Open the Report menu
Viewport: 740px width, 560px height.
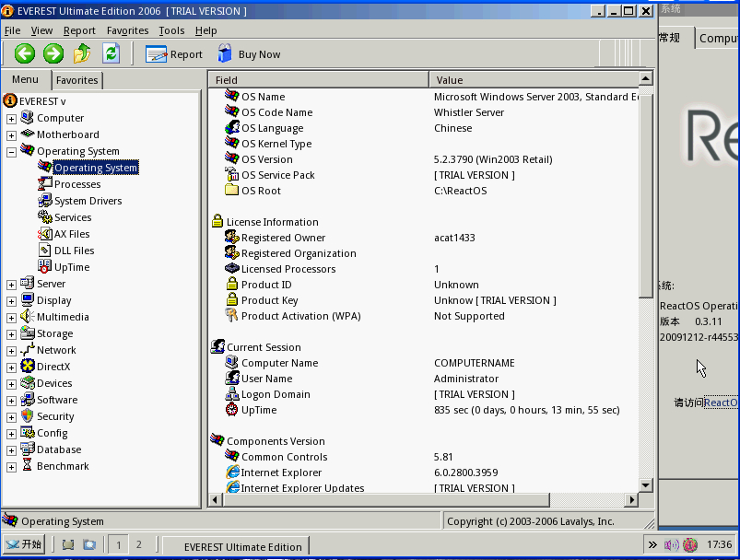pos(79,30)
